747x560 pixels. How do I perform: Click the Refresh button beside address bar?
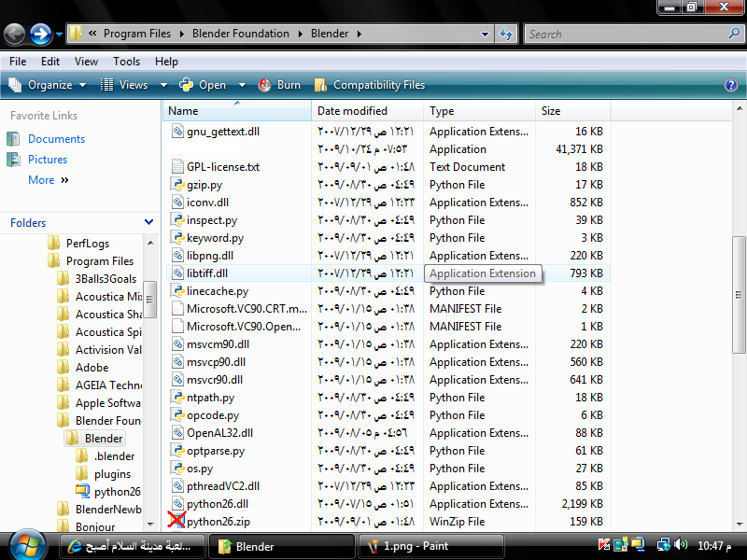(x=506, y=34)
